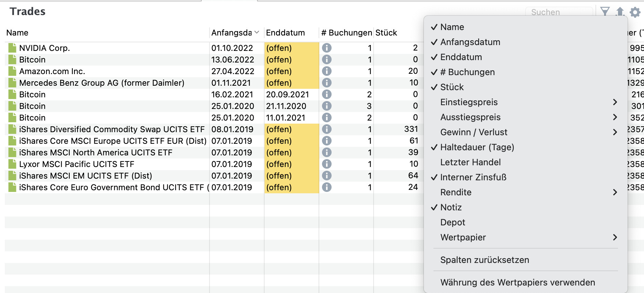Viewport: 644px width, 293px height.
Task: Uncheck the # Buchungen column option
Action: click(525, 72)
